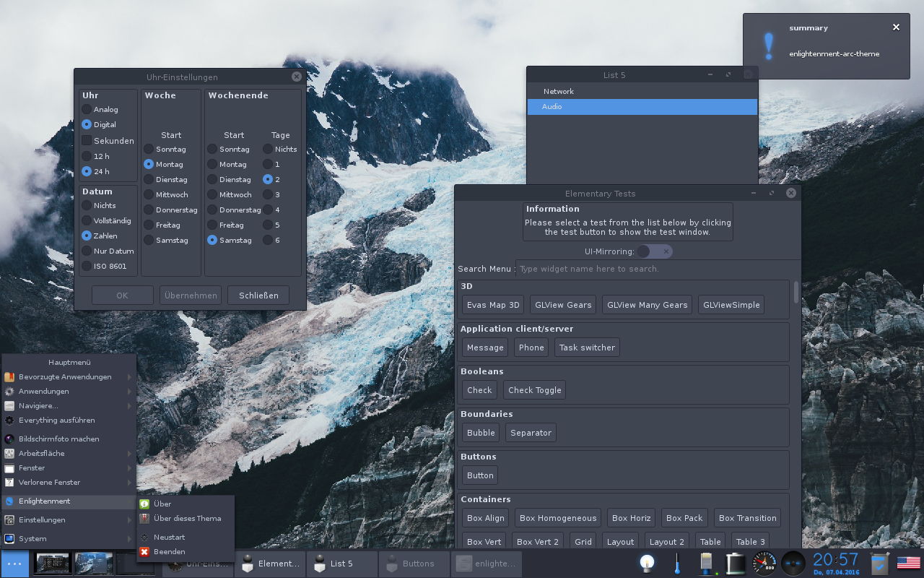
Task: Open the temperature thermometer icon
Action: pyautogui.click(x=676, y=563)
